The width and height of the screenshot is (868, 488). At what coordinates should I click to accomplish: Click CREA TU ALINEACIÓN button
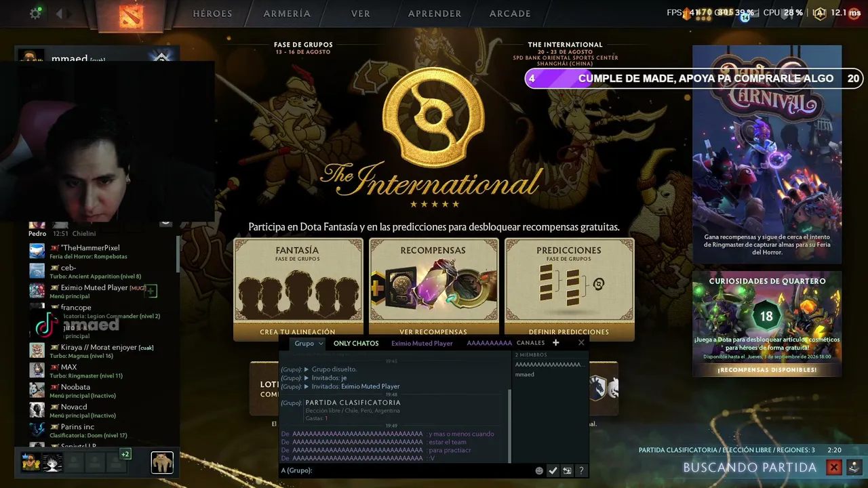point(298,332)
